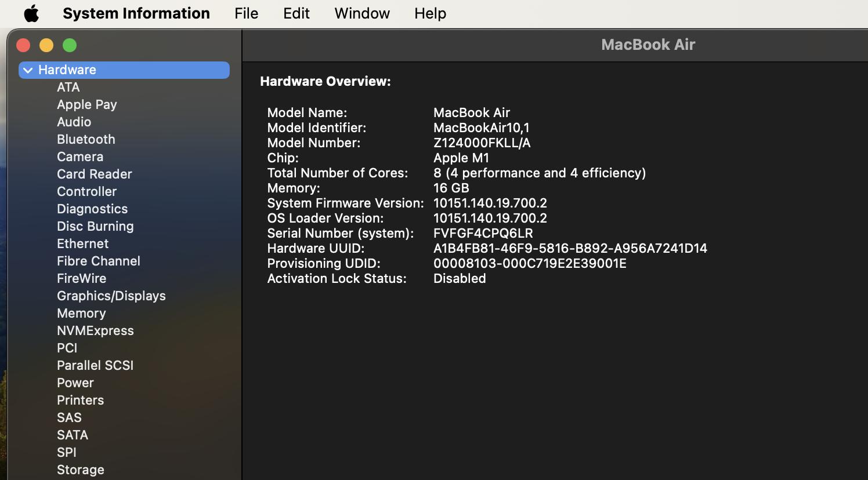Screen dimensions: 868x480
Task: Click the Model Identifier label
Action: point(317,128)
